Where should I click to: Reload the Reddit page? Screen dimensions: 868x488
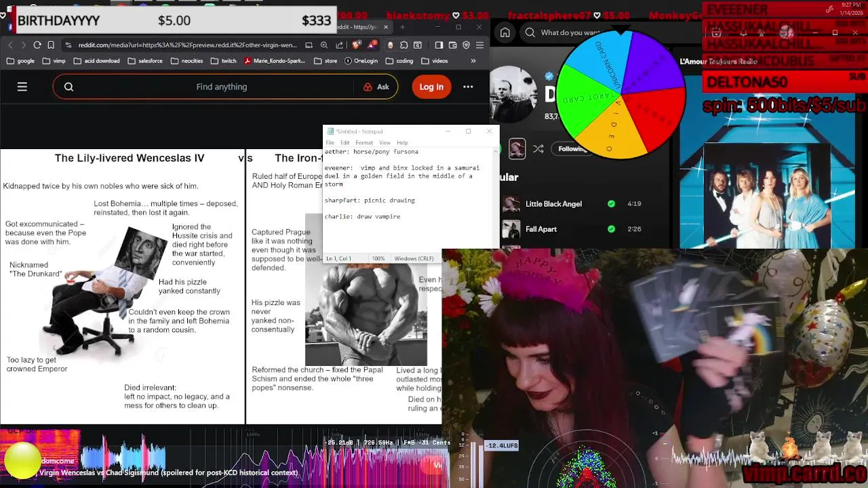(x=37, y=45)
